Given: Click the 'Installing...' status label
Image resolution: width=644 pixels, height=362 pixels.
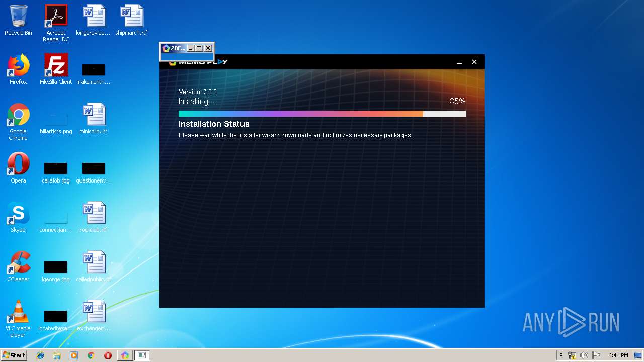Looking at the screenshot, I should point(196,101).
